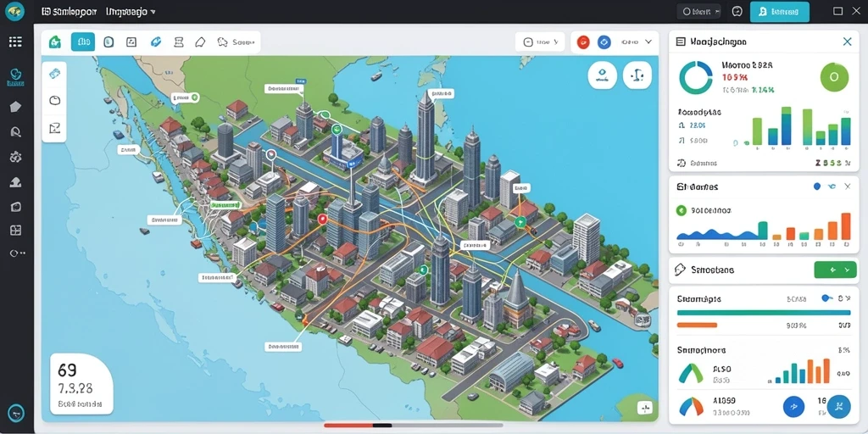Open the grid apps icon in left sidebar
Screen dimensions: 868x434
click(15, 42)
